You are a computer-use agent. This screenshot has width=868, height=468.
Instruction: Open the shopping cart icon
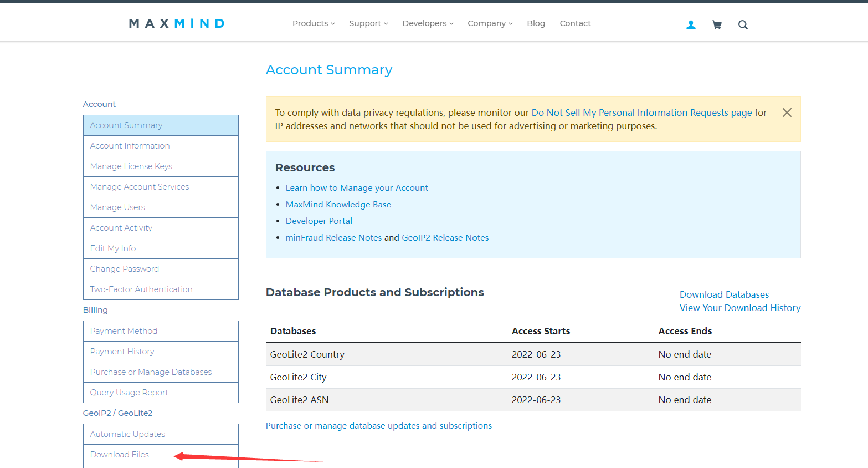click(717, 25)
